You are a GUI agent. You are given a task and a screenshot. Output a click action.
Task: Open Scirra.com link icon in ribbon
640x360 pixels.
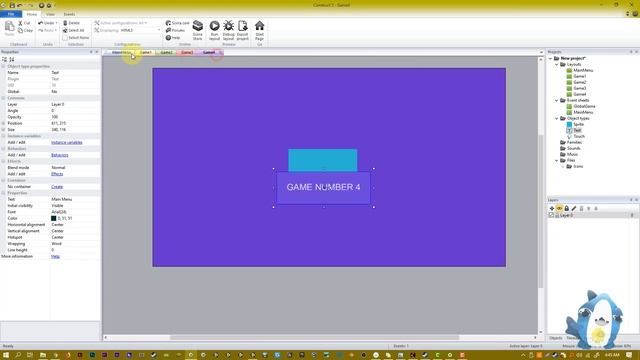click(168, 23)
